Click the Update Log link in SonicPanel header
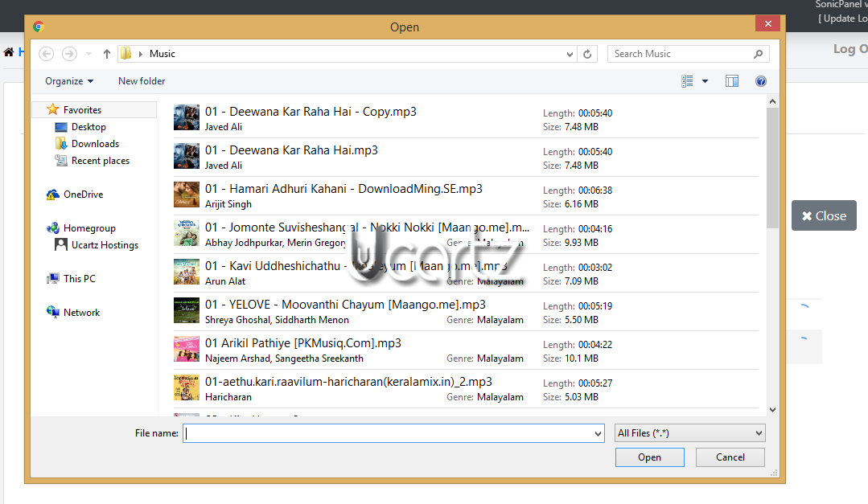The width and height of the screenshot is (868, 504). tap(843, 18)
